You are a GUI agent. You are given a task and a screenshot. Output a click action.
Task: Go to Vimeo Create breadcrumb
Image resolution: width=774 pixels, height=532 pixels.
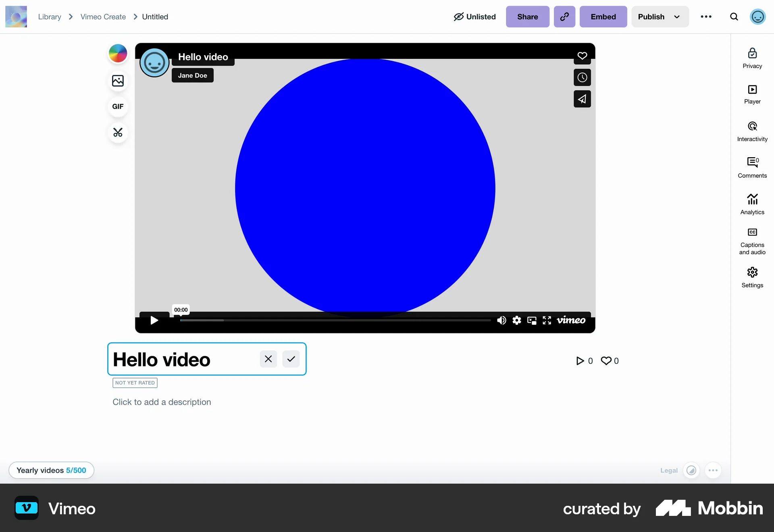pos(103,17)
